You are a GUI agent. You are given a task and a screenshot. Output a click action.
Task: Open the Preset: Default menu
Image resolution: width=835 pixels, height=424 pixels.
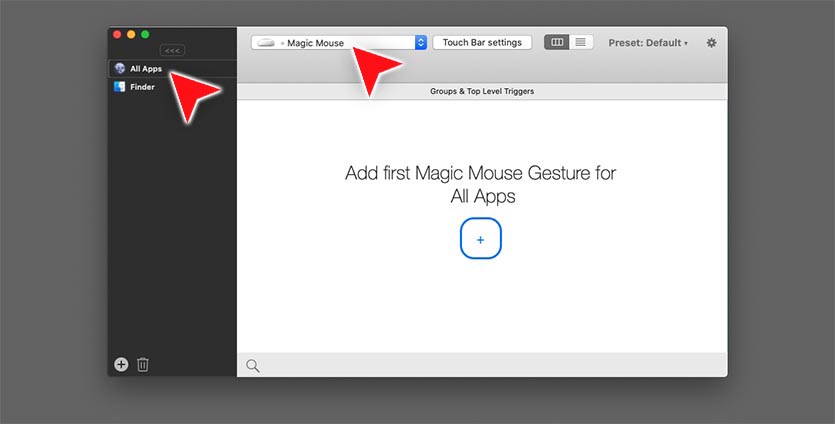click(x=648, y=43)
